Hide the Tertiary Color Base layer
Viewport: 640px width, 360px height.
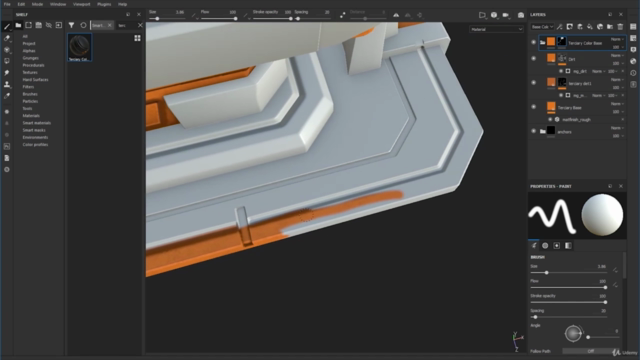coord(533,42)
